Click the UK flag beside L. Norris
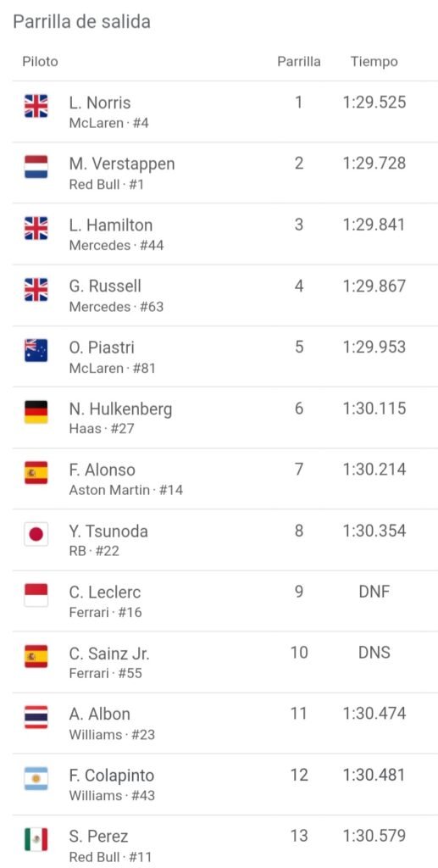Viewport: 438px width, 868px height. pyautogui.click(x=36, y=106)
